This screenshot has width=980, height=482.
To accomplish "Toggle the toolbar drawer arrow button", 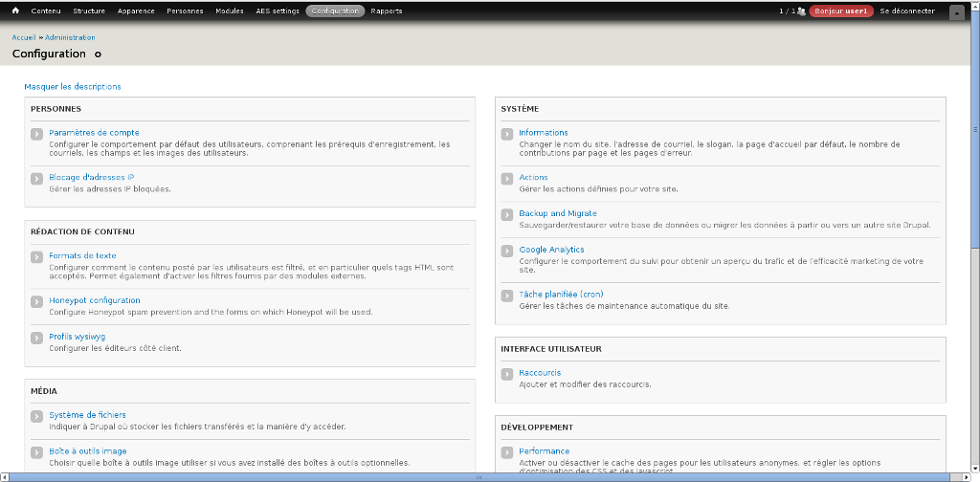I will pyautogui.click(x=956, y=11).
